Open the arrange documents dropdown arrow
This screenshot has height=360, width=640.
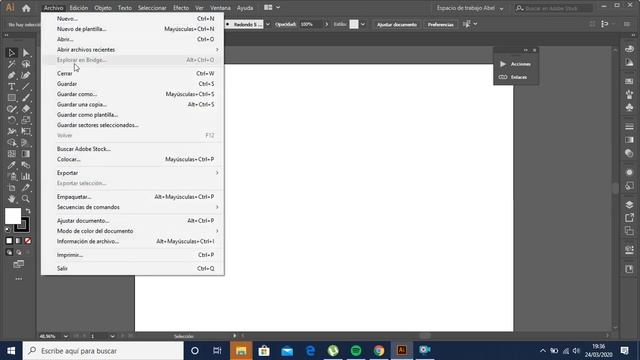click(x=278, y=7)
